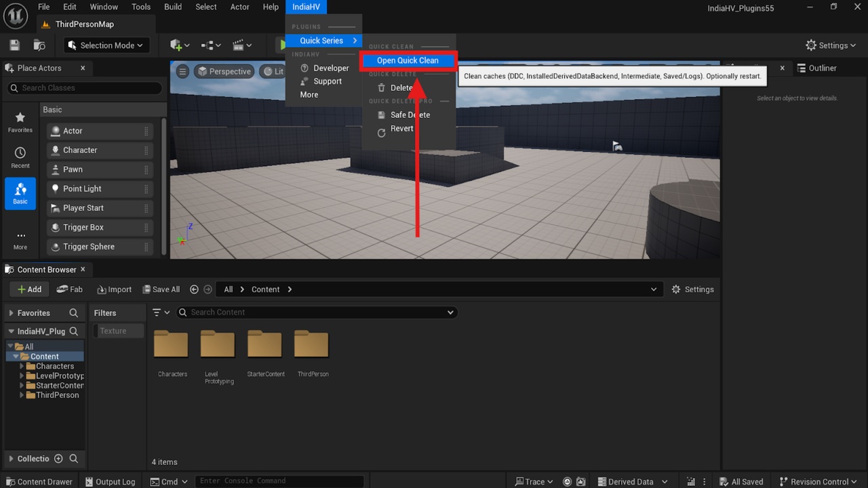Open the Edit menu
This screenshot has width=868, height=488.
tap(70, 7)
